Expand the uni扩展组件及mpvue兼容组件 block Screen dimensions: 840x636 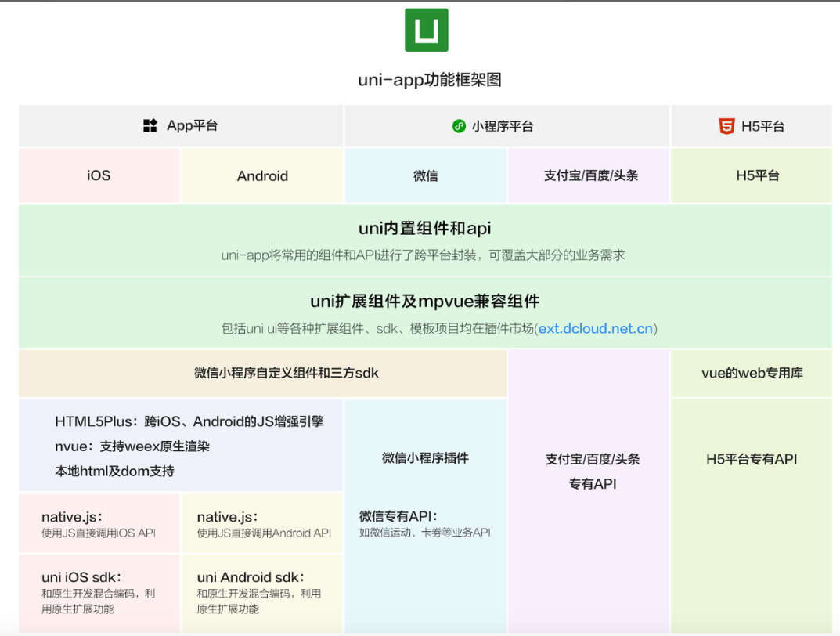coord(425,311)
